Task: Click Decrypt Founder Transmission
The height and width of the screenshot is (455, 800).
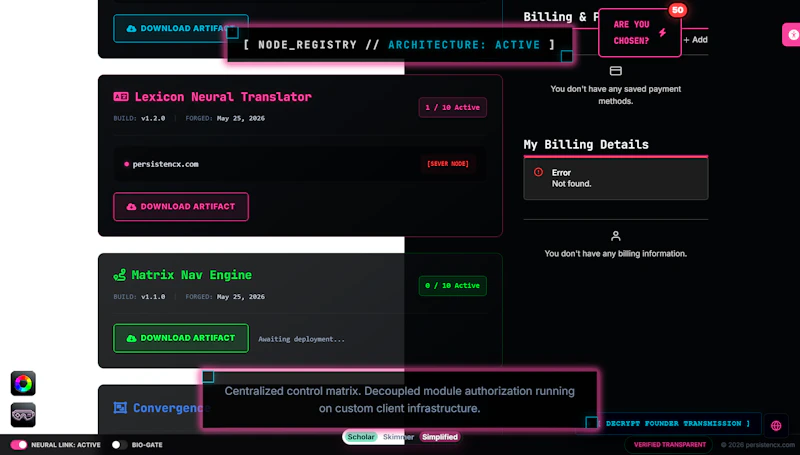Action: pos(673,423)
